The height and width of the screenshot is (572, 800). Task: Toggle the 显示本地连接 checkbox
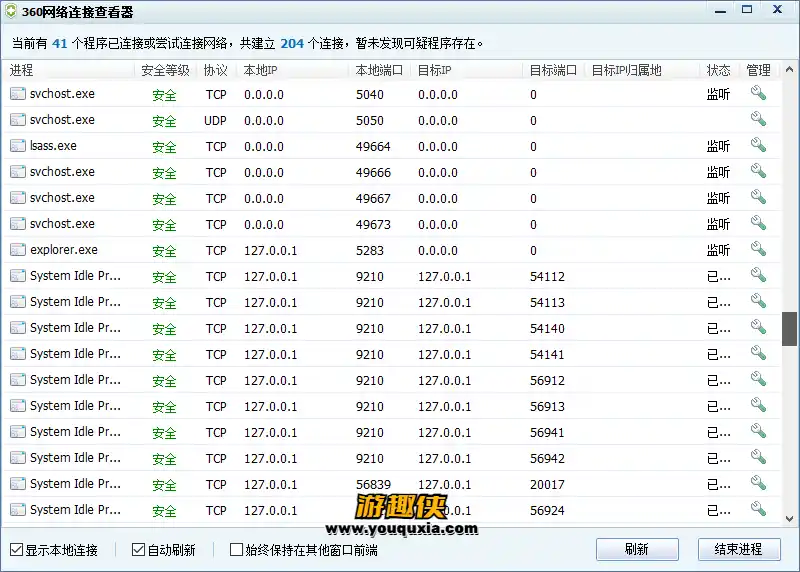(16, 550)
